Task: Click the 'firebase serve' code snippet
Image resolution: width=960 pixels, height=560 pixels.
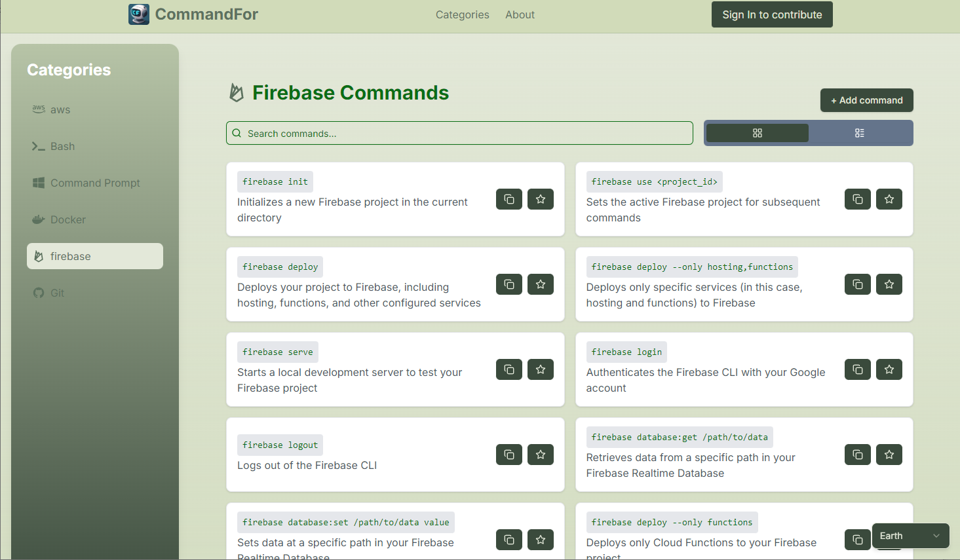Action: [x=278, y=352]
